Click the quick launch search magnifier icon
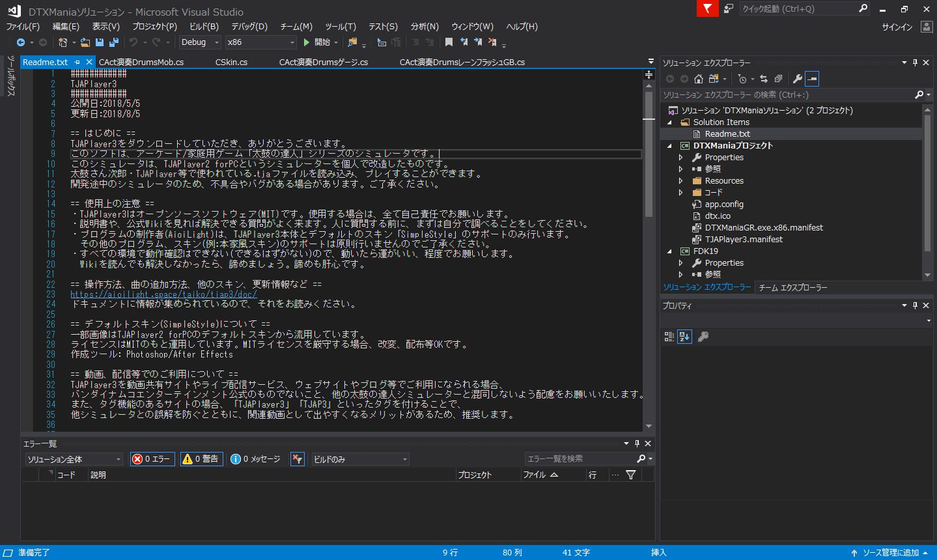The image size is (937, 560). 863,8
